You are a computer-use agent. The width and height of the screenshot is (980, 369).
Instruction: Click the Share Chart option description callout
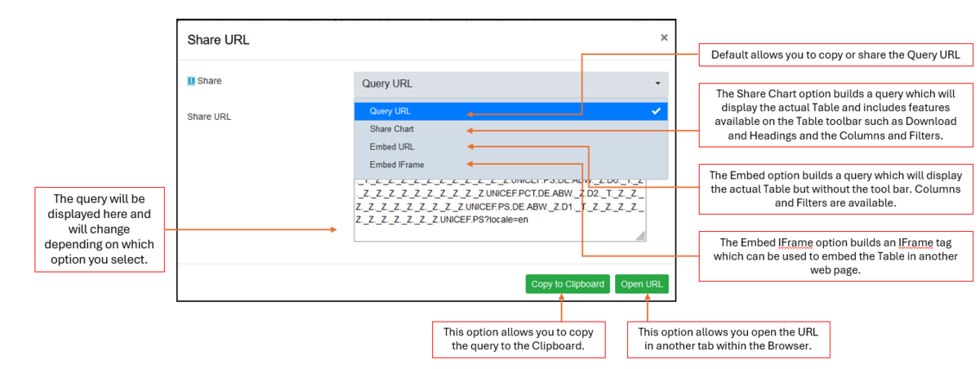835,115
